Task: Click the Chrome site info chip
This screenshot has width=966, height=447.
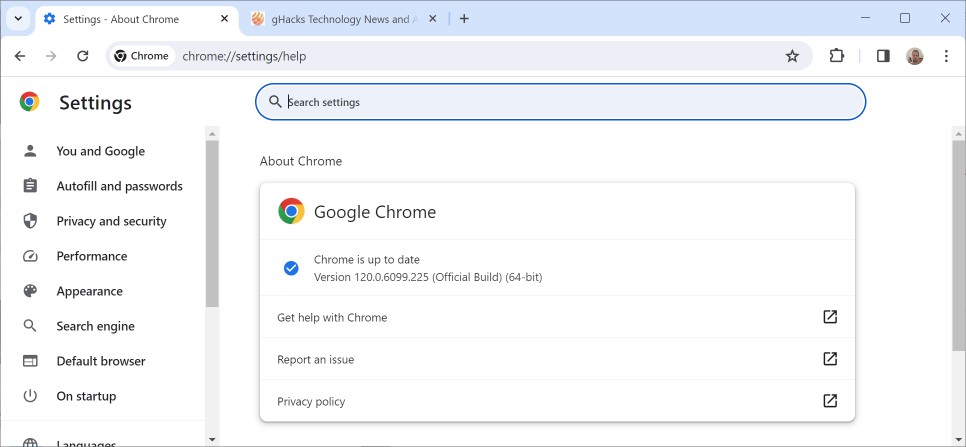Action: click(142, 56)
